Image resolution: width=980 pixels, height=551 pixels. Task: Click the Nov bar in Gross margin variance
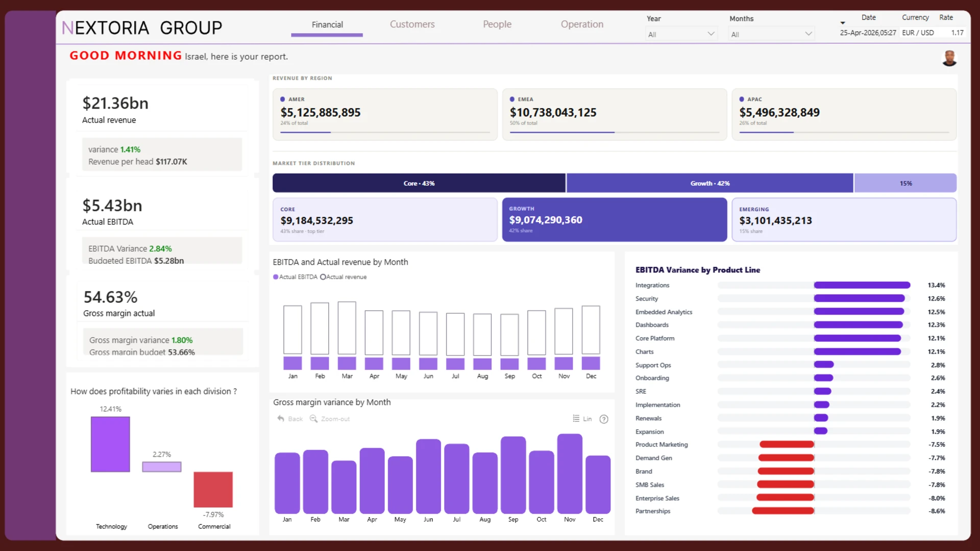(570, 473)
